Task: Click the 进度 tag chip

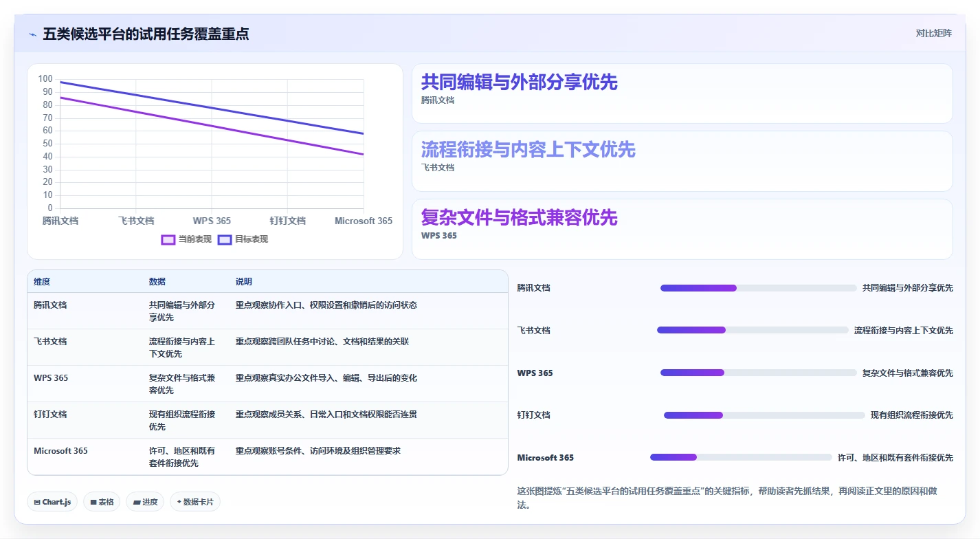Action: click(x=145, y=502)
